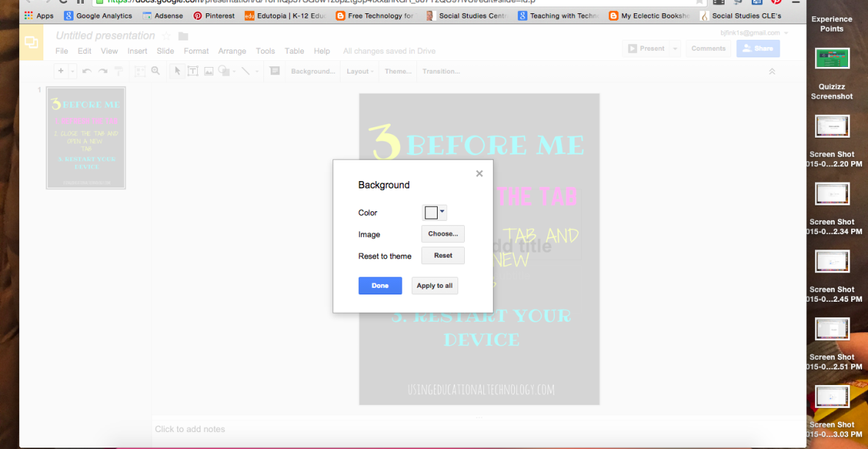Close the Background dialog with the X
The width and height of the screenshot is (868, 449).
(480, 173)
